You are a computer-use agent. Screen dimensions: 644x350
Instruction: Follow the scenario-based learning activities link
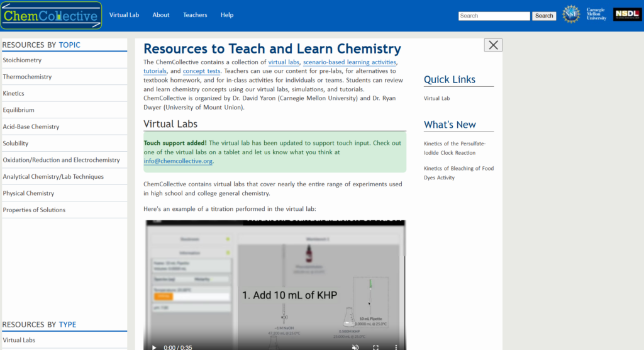pos(350,62)
